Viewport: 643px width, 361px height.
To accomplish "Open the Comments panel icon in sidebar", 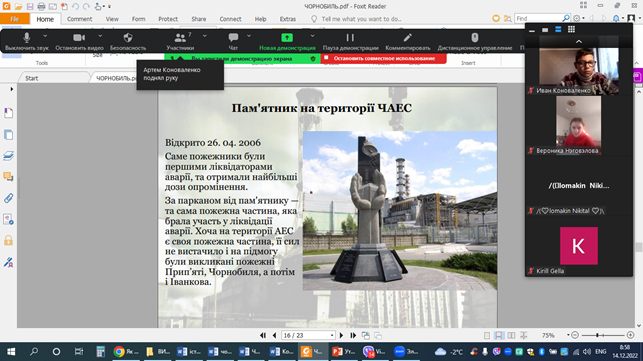I will point(8,177).
